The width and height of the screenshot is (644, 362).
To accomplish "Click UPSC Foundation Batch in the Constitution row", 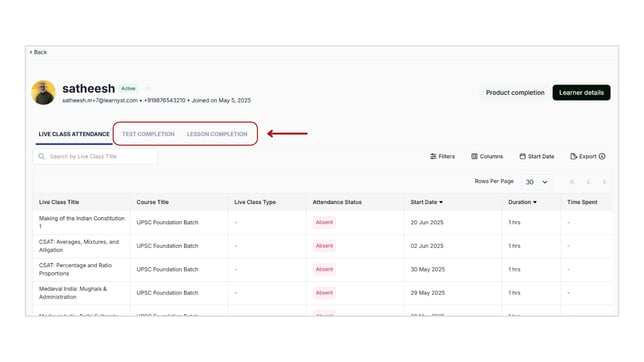I will click(167, 222).
